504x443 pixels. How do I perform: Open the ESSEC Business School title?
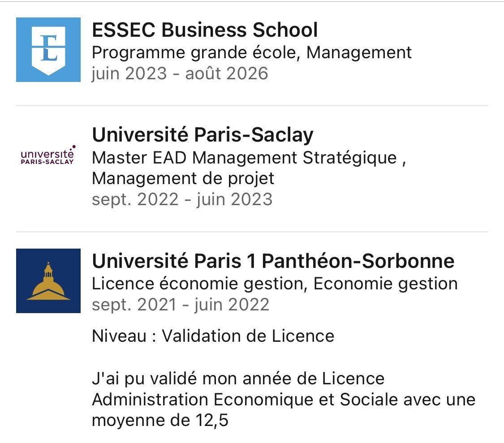(205, 30)
